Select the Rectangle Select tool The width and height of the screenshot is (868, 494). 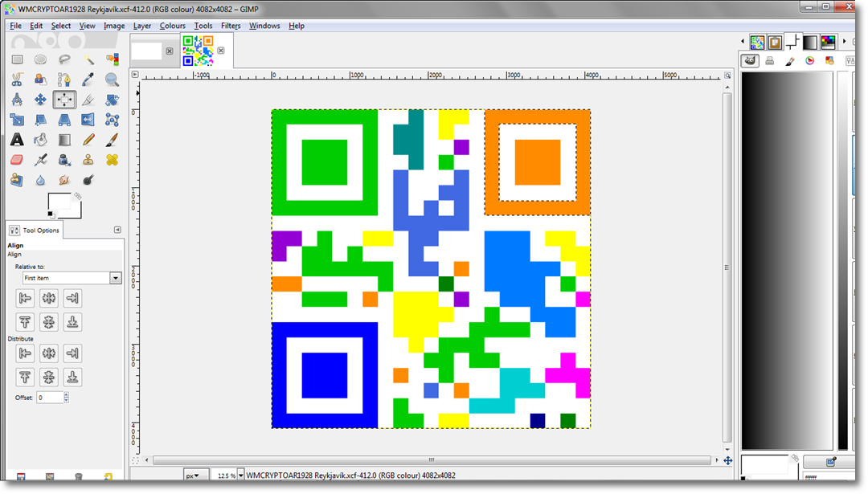click(x=17, y=59)
